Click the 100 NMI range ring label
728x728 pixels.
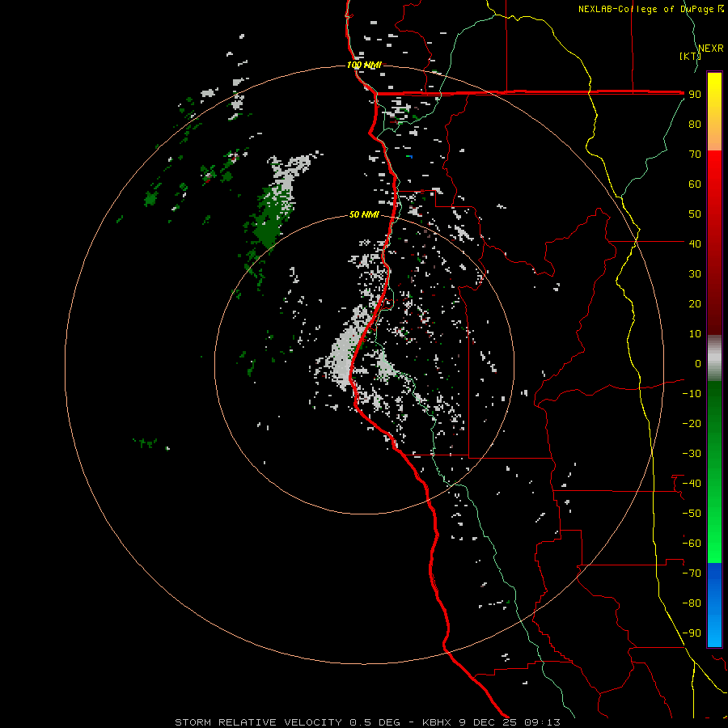pyautogui.click(x=364, y=65)
